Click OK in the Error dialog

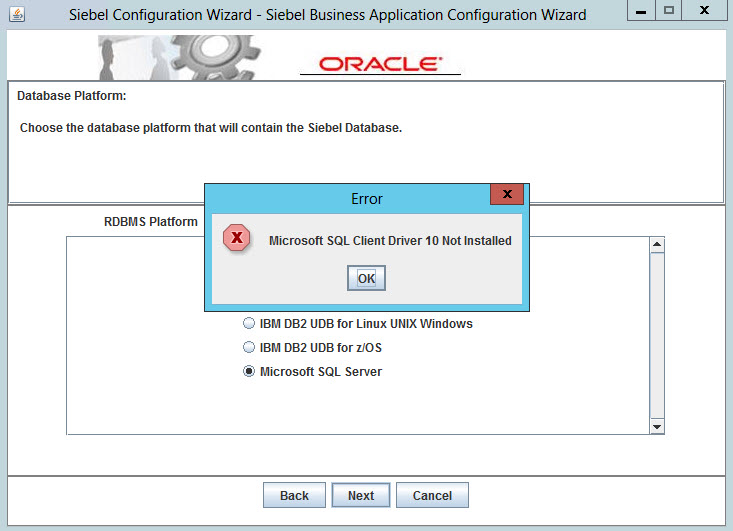pyautogui.click(x=366, y=278)
